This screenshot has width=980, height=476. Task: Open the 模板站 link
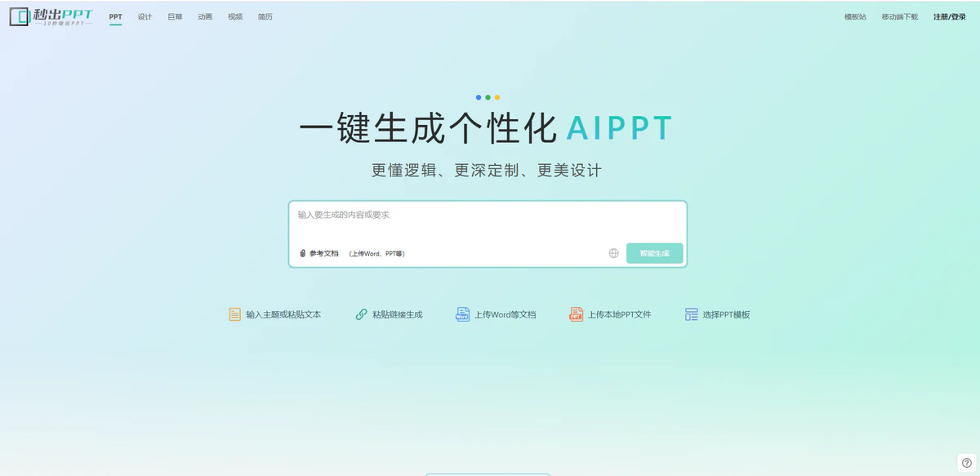click(855, 16)
